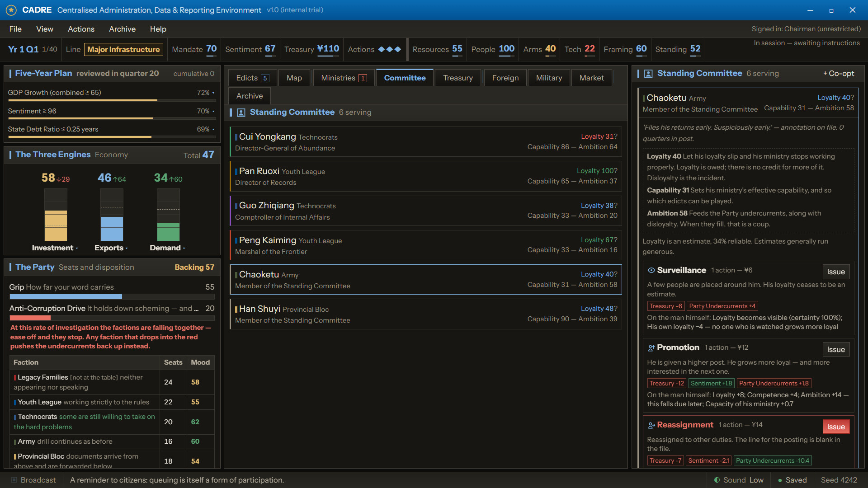Click the Major Infrastructure line button
The height and width of the screenshot is (488, 868).
(x=123, y=49)
